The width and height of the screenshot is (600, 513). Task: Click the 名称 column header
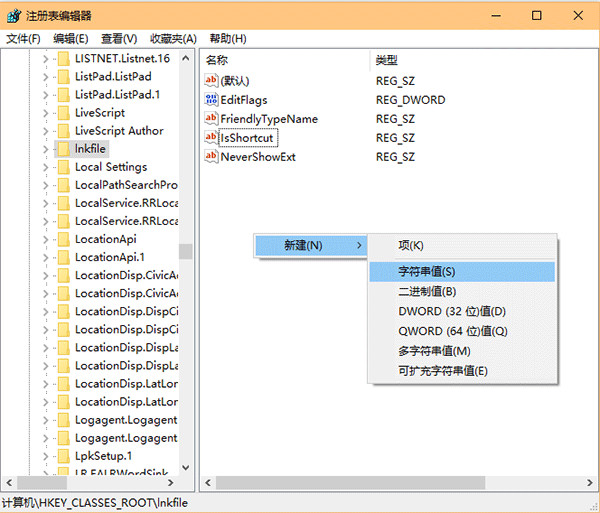point(217,60)
